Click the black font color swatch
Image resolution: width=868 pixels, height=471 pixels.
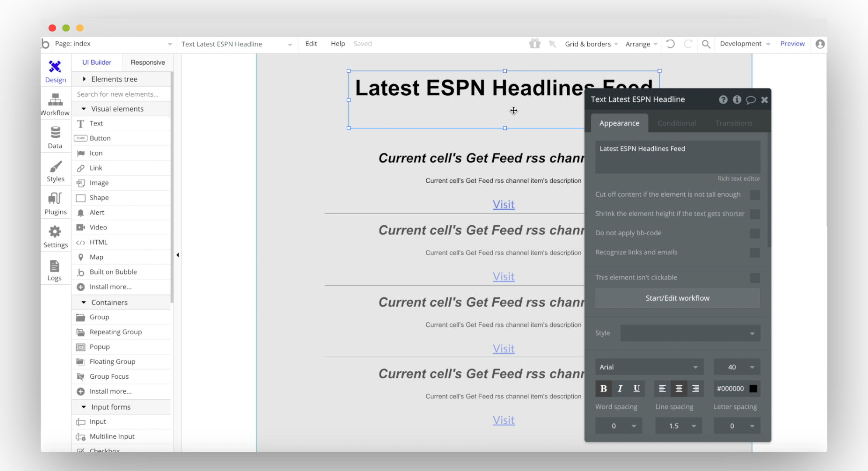pyautogui.click(x=753, y=388)
